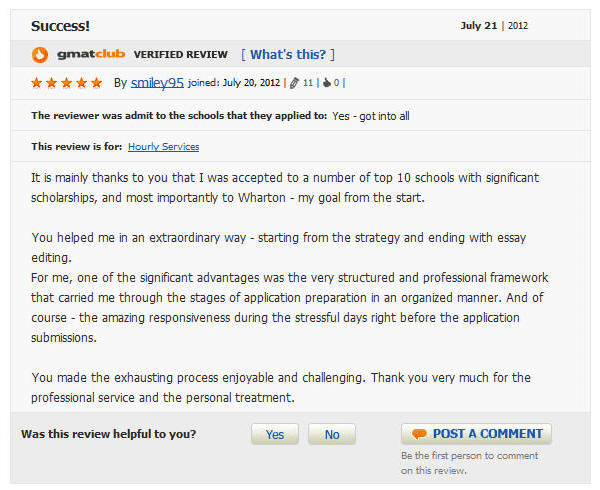The height and width of the screenshot is (490, 600).
Task: Mark the review helpful with Yes
Action: (x=275, y=434)
